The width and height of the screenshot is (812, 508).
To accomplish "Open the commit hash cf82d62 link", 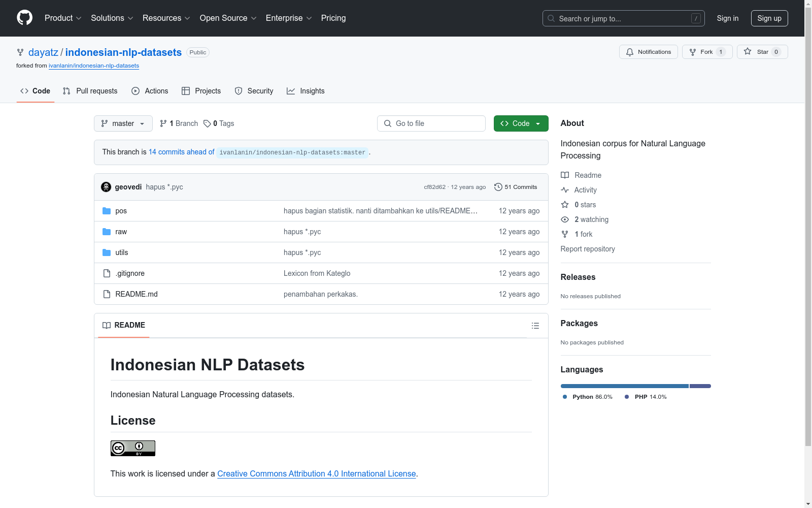I will pyautogui.click(x=435, y=187).
